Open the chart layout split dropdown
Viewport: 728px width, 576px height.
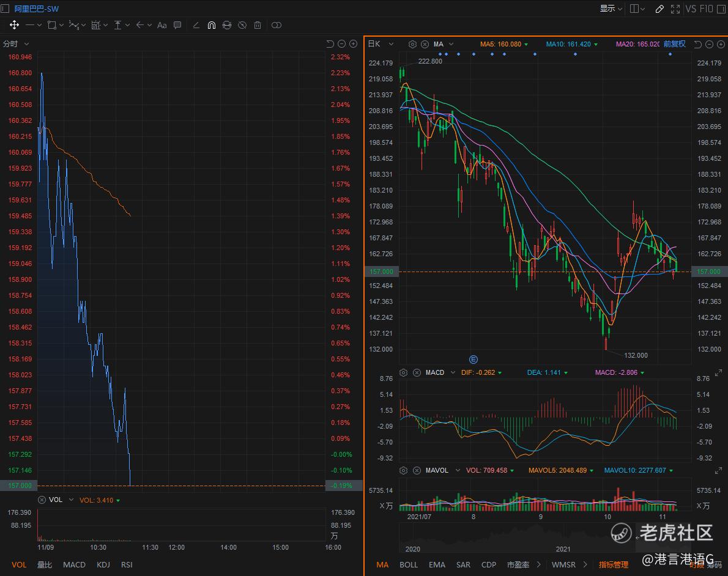pos(637,9)
